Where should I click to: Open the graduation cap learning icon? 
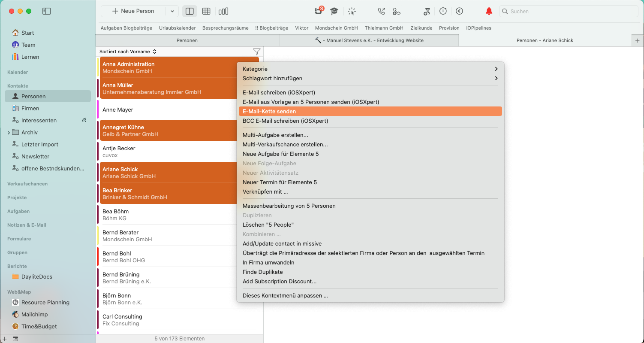pyautogui.click(x=334, y=11)
